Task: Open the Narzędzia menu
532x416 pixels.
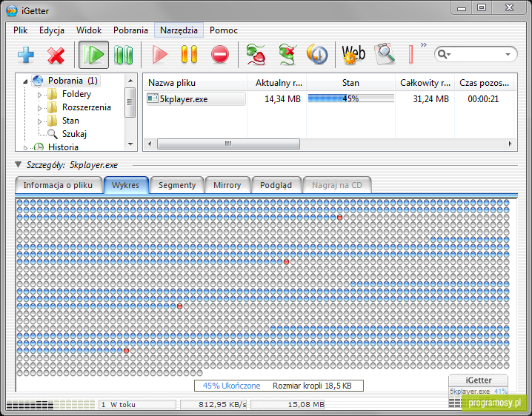Action: (179, 30)
